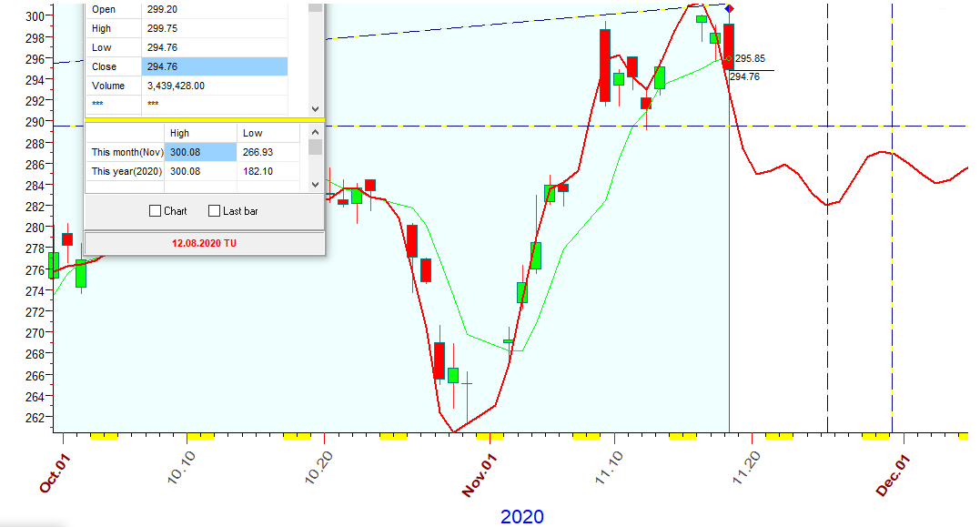Click the 12.08.2020 TU date button
This screenshot has width=980, height=527.
click(x=204, y=244)
